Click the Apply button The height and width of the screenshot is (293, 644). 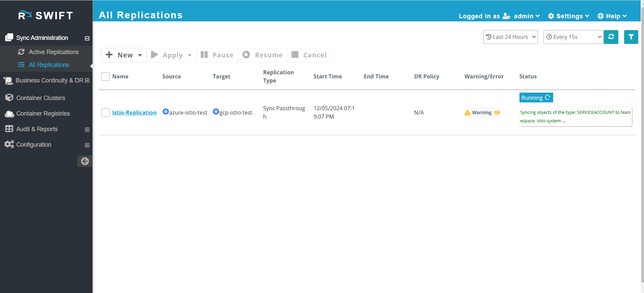click(x=171, y=55)
